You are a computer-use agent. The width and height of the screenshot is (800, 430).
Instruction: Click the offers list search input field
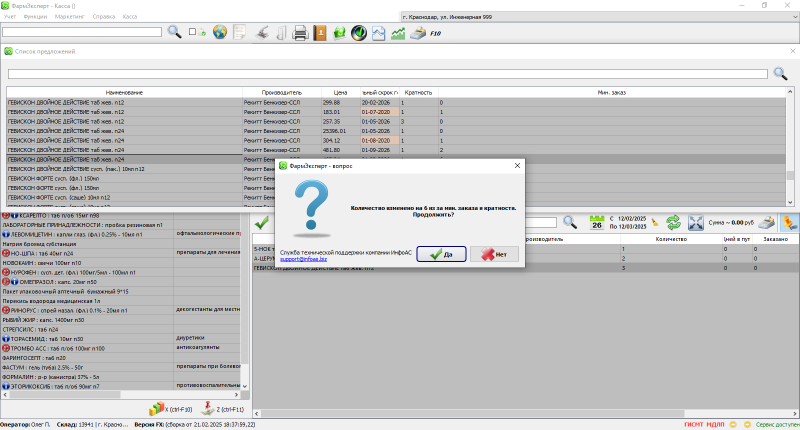pyautogui.click(x=388, y=73)
